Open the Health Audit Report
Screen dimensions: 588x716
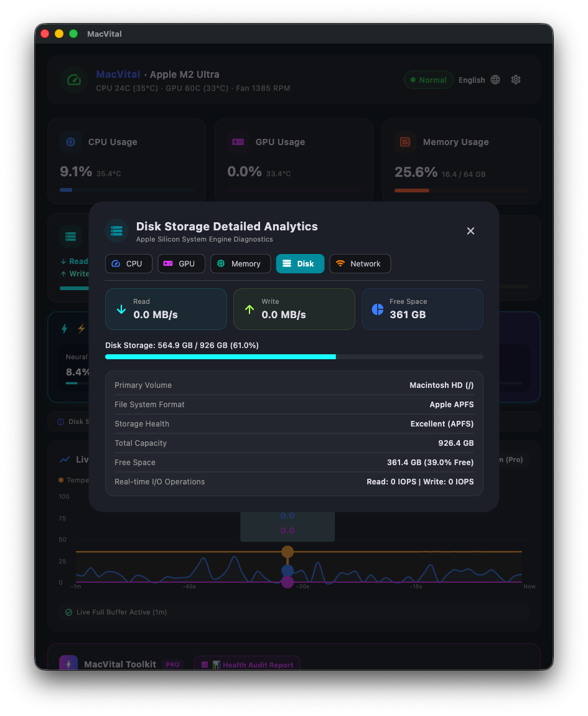coord(247,664)
